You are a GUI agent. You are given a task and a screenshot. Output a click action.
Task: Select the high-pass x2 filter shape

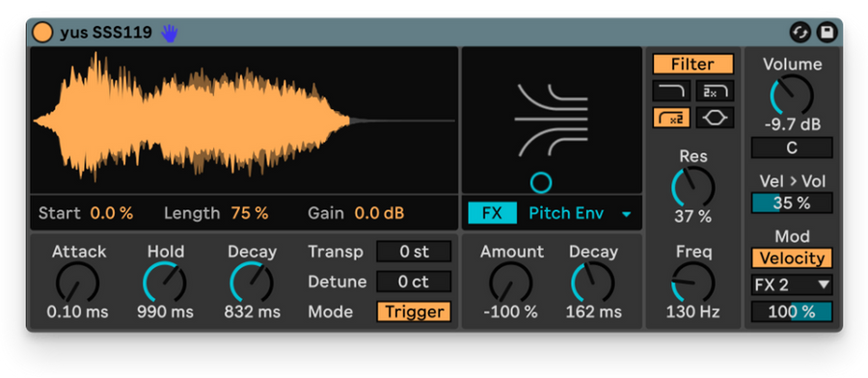pyautogui.click(x=671, y=118)
